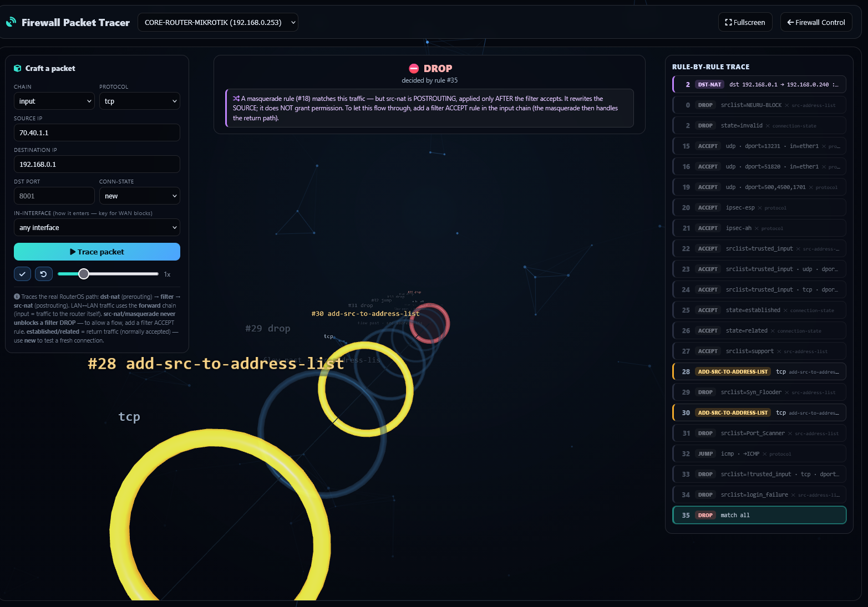This screenshot has width=868, height=607.
Task: Click the red final drop ring in visualization
Action: [x=429, y=323]
